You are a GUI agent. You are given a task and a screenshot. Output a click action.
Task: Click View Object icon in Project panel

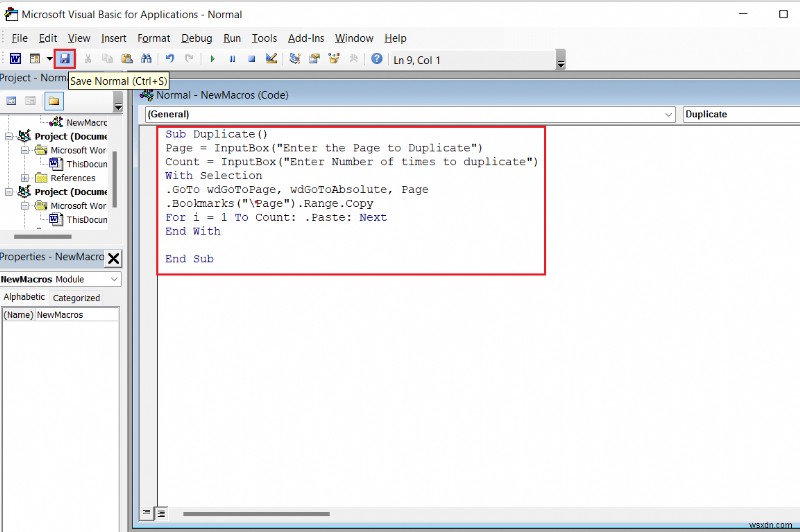[x=31, y=101]
